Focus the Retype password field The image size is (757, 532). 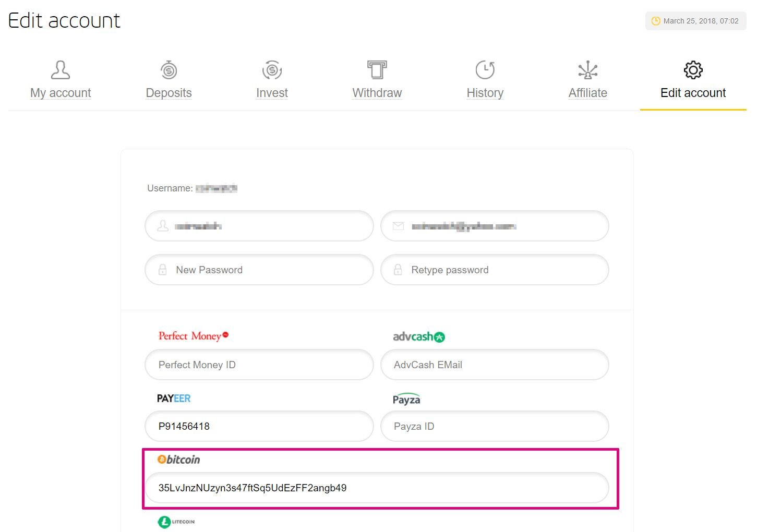coord(495,270)
